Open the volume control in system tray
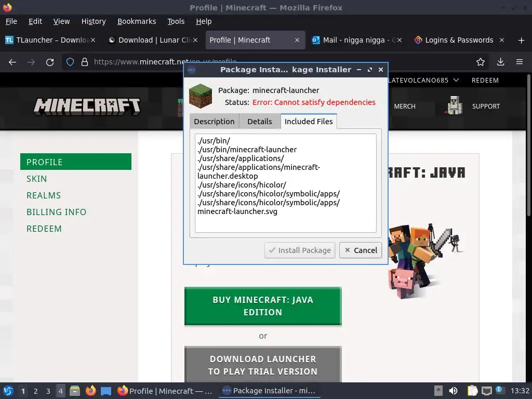 [453, 391]
